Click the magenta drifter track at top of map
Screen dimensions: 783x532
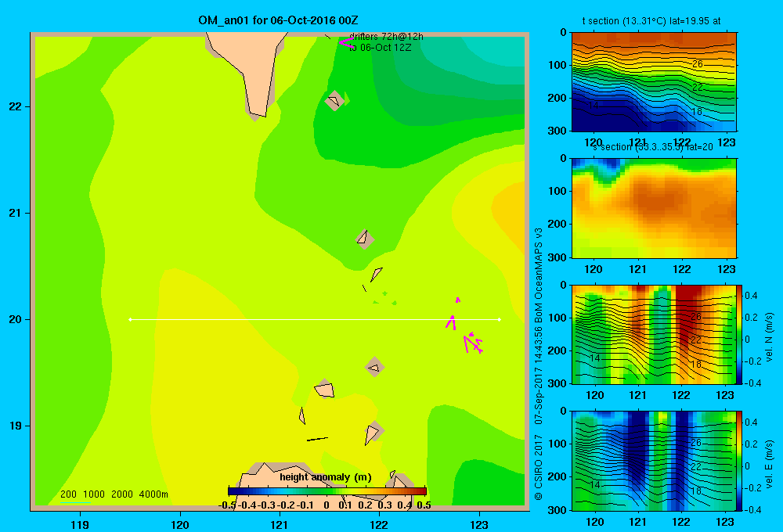point(346,42)
